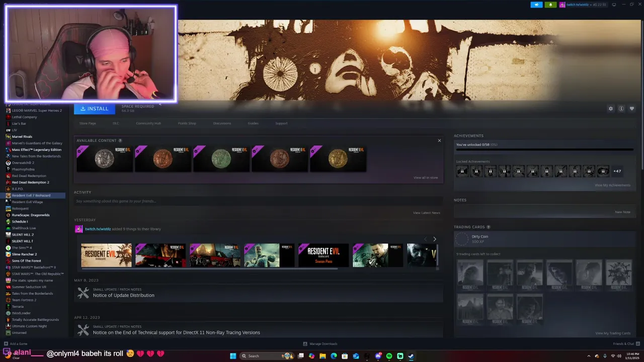
Task: Open DirectX 11 Non-Ray Tracing support notice
Action: [176, 332]
